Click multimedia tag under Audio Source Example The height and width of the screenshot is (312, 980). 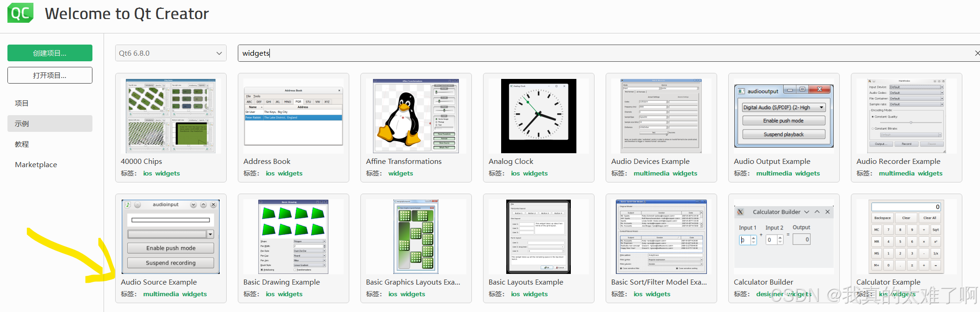[161, 294]
